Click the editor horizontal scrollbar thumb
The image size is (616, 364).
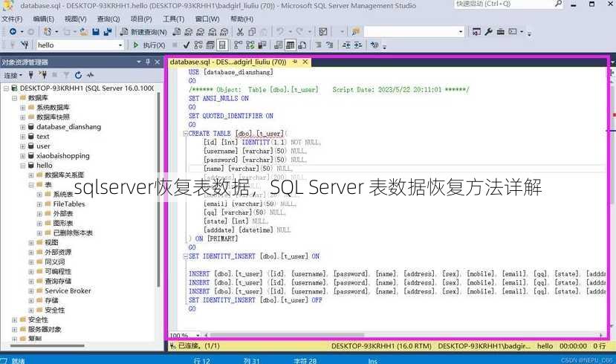click(x=287, y=335)
